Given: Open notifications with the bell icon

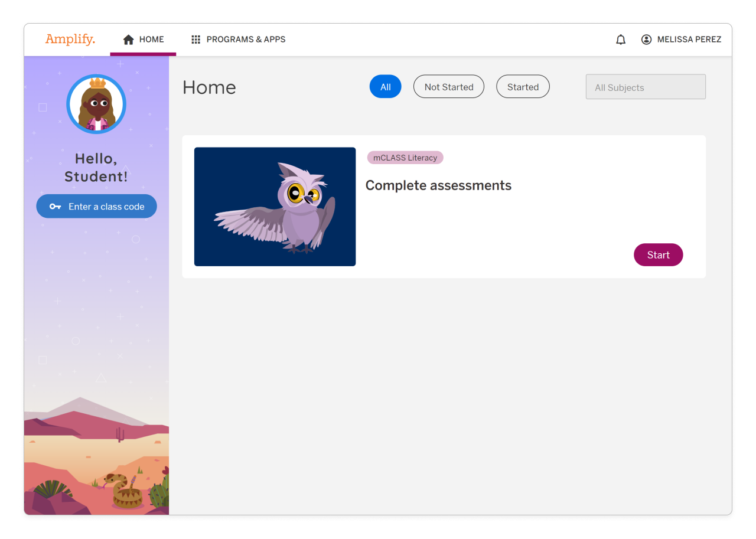Looking at the screenshot, I should coord(621,40).
